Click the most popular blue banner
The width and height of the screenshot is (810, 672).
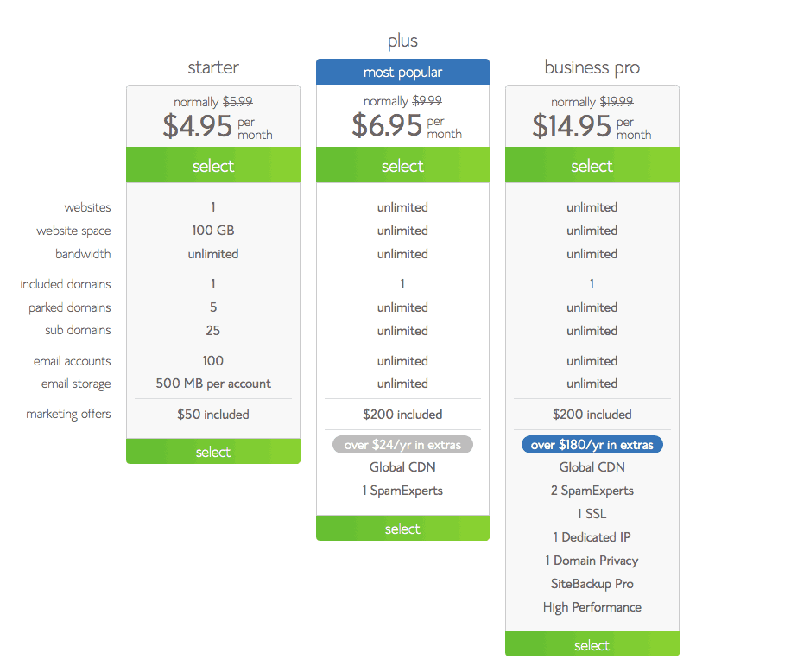tap(402, 72)
